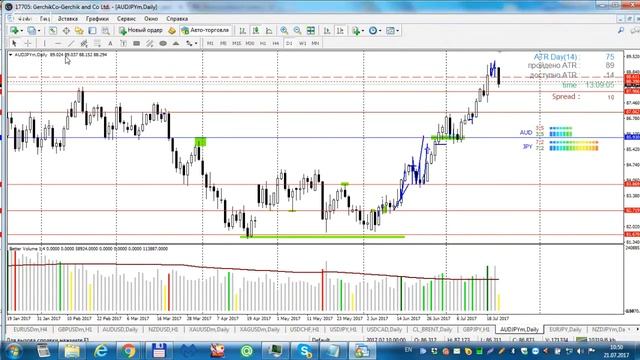This screenshot has width=640, height=360.
Task: Open Skype from the taskbar
Action: click(x=304, y=351)
